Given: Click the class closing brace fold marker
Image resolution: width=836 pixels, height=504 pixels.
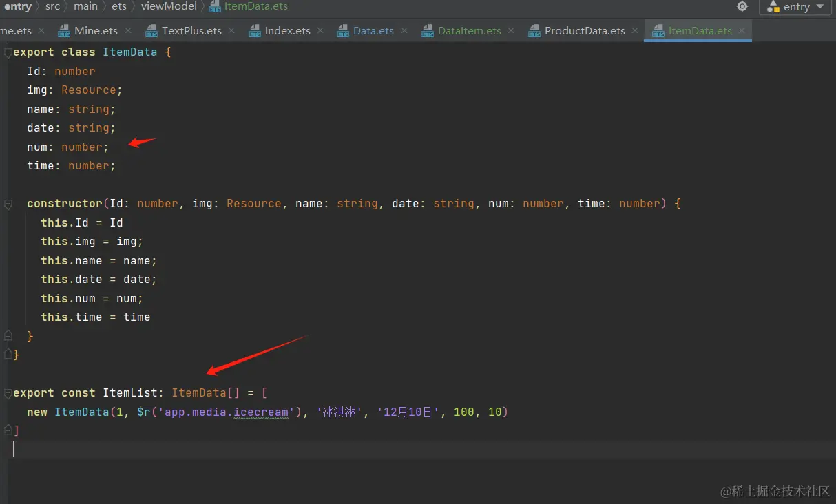Looking at the screenshot, I should click(8, 355).
